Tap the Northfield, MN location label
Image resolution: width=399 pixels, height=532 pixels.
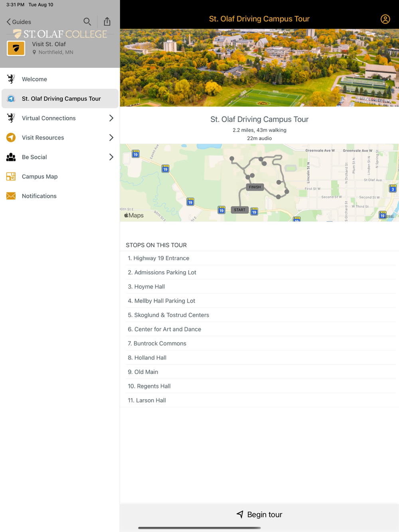(56, 52)
